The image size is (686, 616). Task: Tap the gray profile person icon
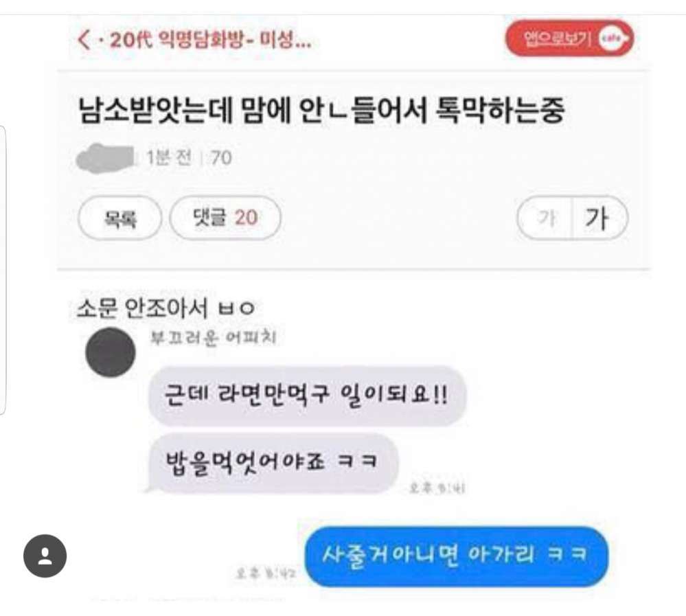click(x=45, y=556)
